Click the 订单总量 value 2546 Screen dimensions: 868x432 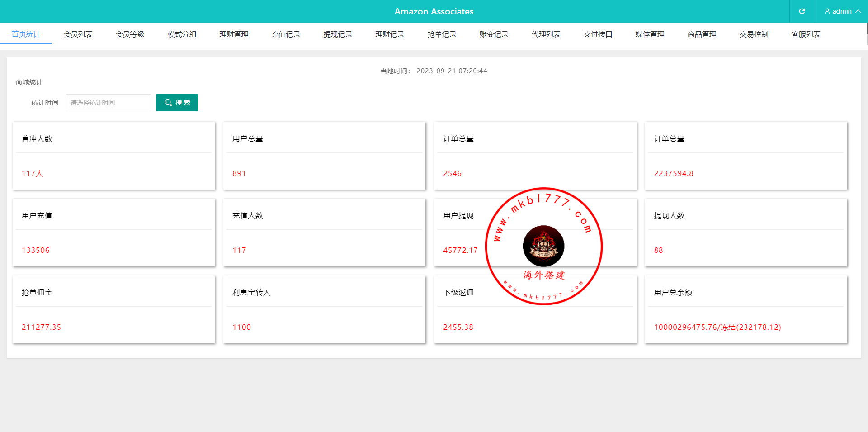(x=452, y=173)
